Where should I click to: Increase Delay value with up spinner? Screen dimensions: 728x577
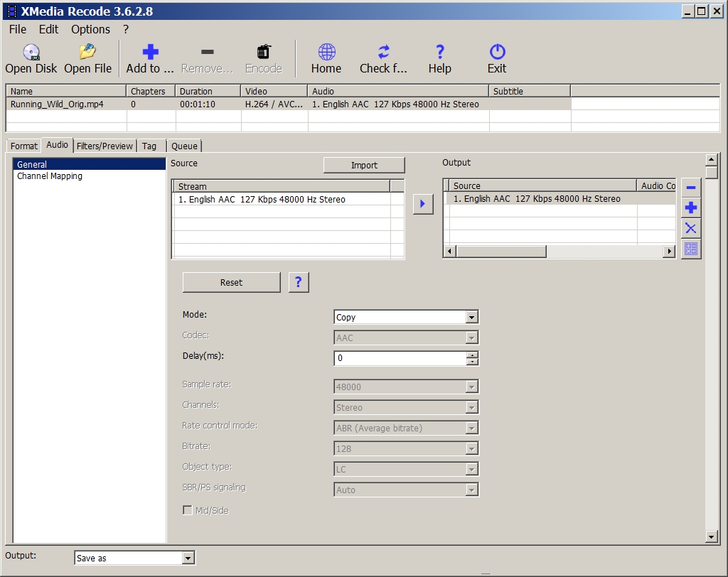pyautogui.click(x=472, y=355)
